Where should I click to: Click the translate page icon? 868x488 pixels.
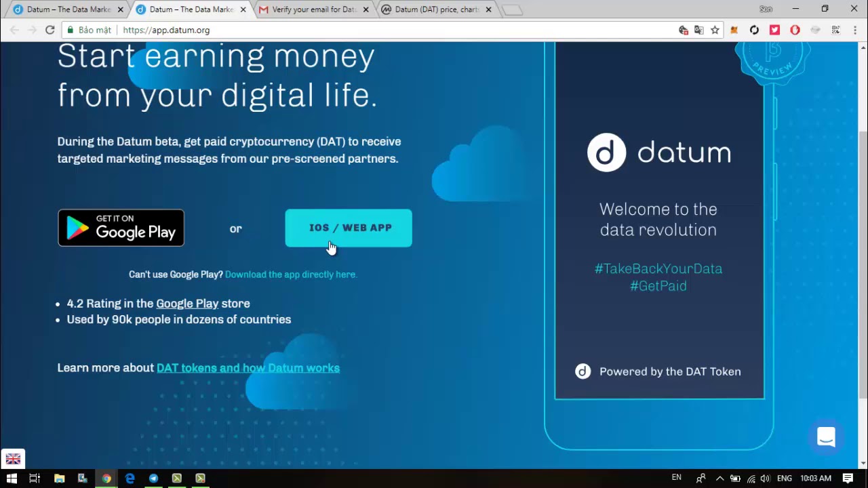pyautogui.click(x=699, y=30)
